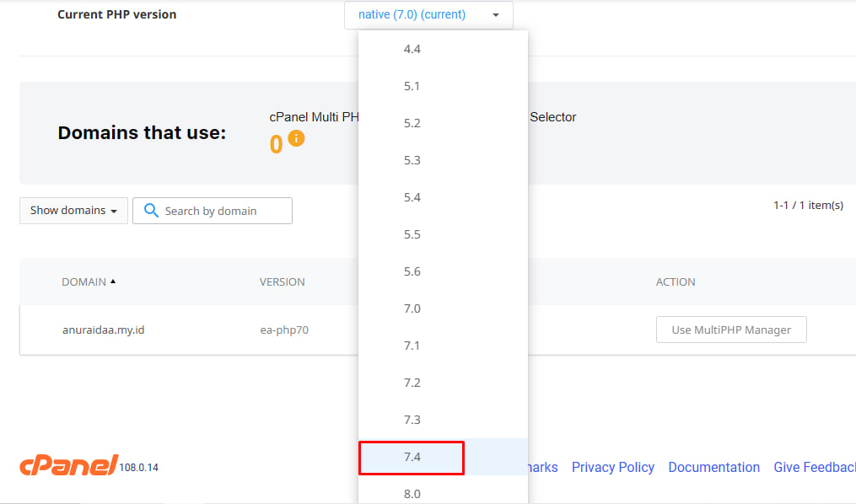Viewport: 856px width, 504px height.
Task: Click the ea-php70 version cell
Action: coord(284,330)
